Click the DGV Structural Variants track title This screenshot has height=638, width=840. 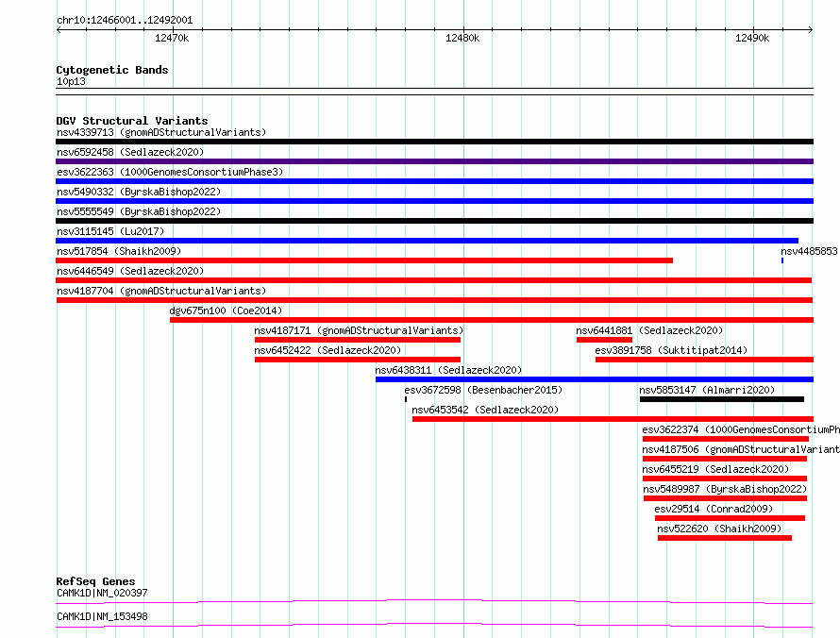(x=132, y=121)
